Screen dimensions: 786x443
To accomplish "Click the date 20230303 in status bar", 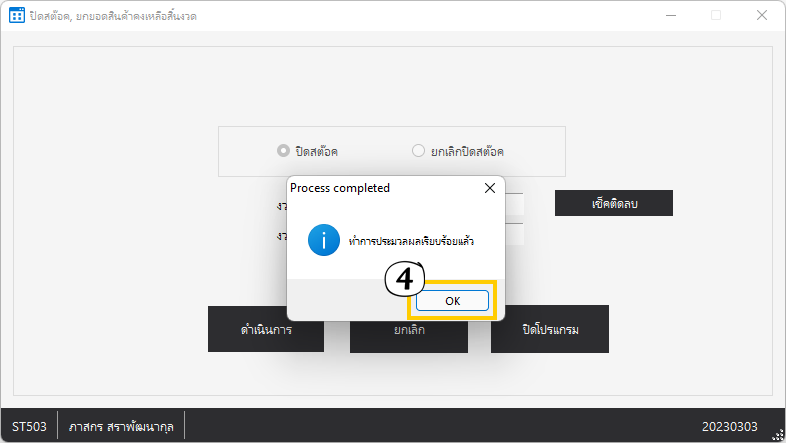I will [x=732, y=427].
